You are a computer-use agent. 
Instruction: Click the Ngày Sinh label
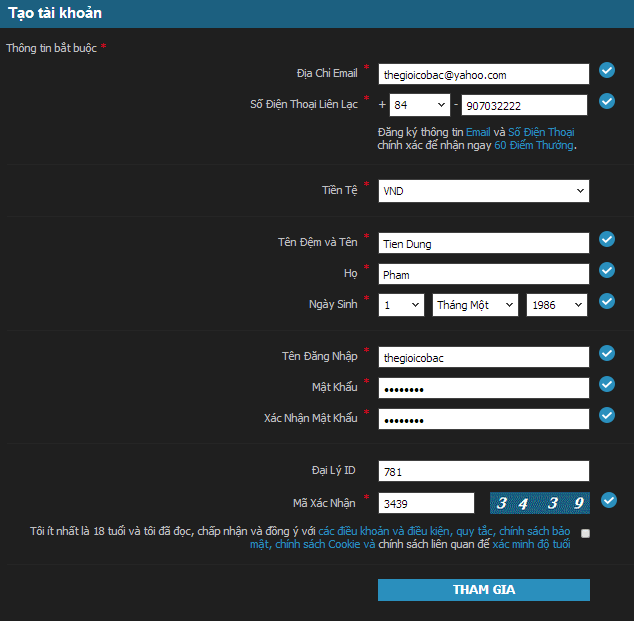point(333,304)
